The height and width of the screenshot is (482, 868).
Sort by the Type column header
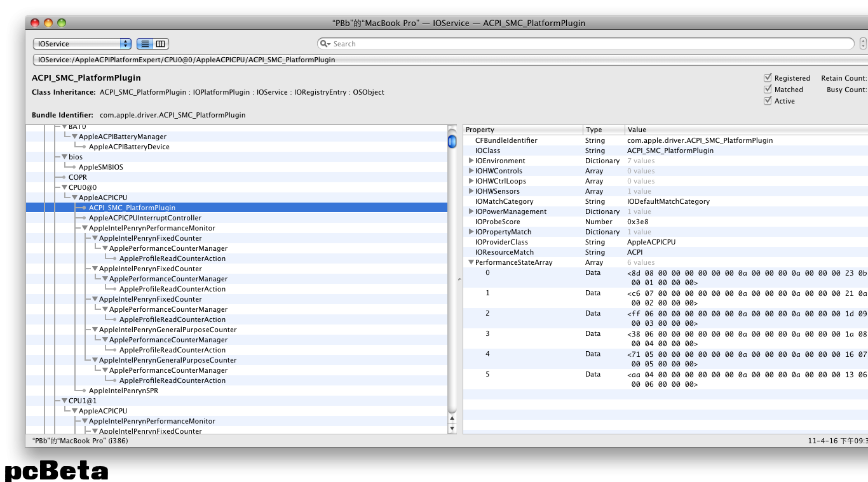tap(604, 130)
